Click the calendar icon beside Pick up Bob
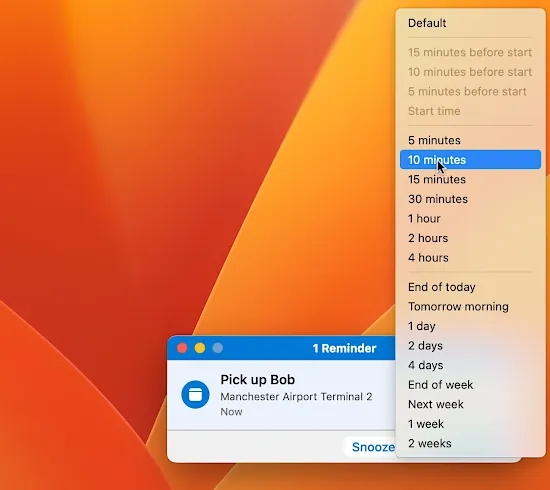Screen dimensions: 550x490 (x=195, y=395)
